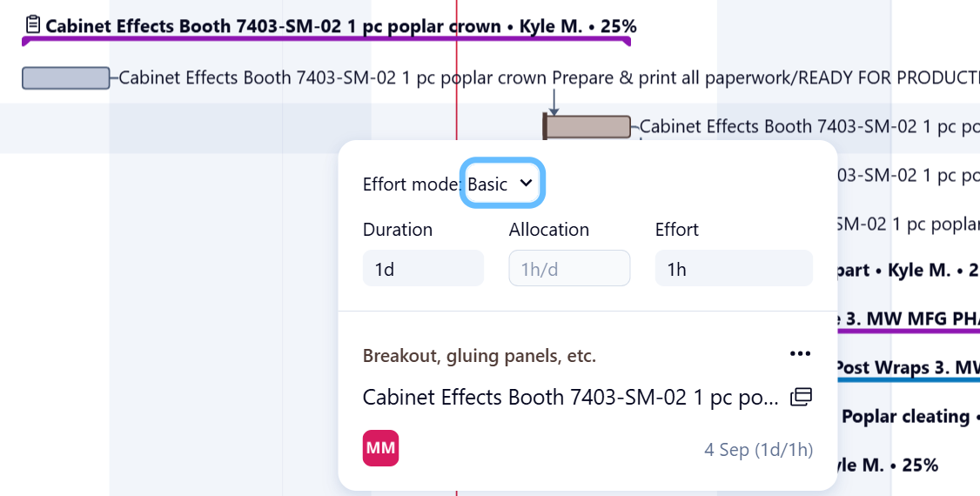Viewport: 980px width, 496px height.
Task: Open the three-dot more options menu
Action: click(800, 353)
